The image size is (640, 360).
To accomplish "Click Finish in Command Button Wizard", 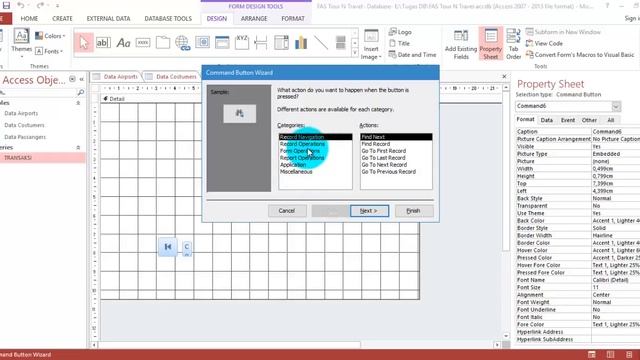I will point(413,211).
